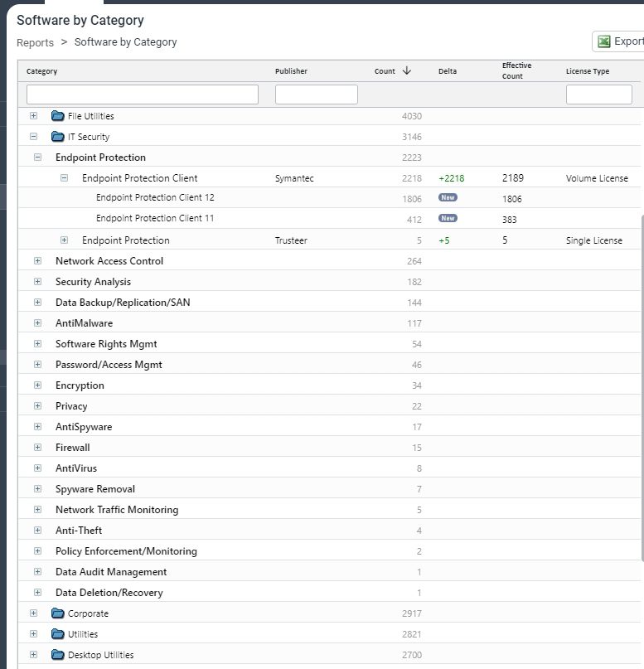Click the Firewall category label

tap(72, 448)
